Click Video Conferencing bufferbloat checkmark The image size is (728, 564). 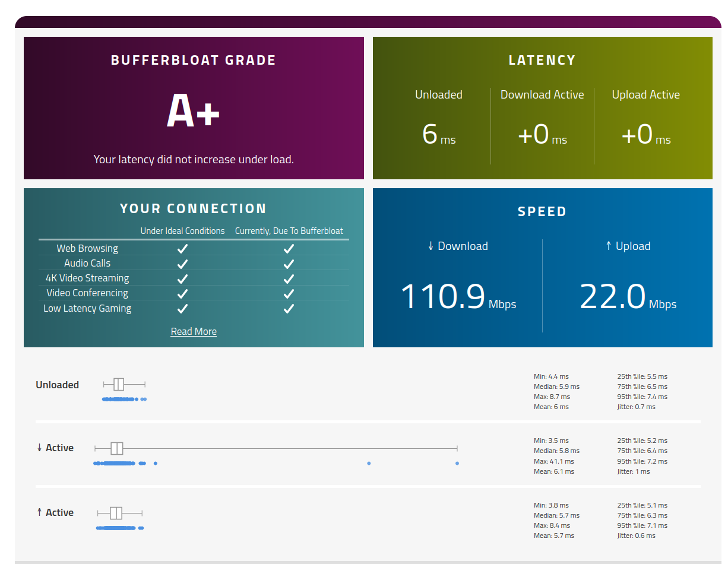click(289, 293)
